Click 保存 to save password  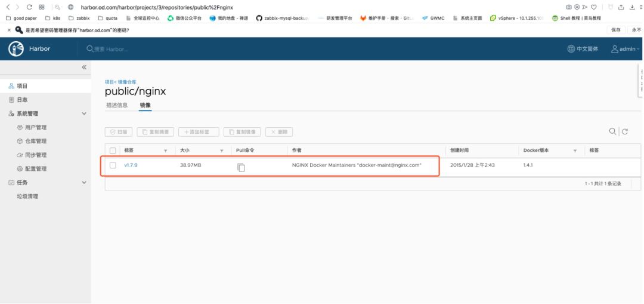click(x=616, y=30)
